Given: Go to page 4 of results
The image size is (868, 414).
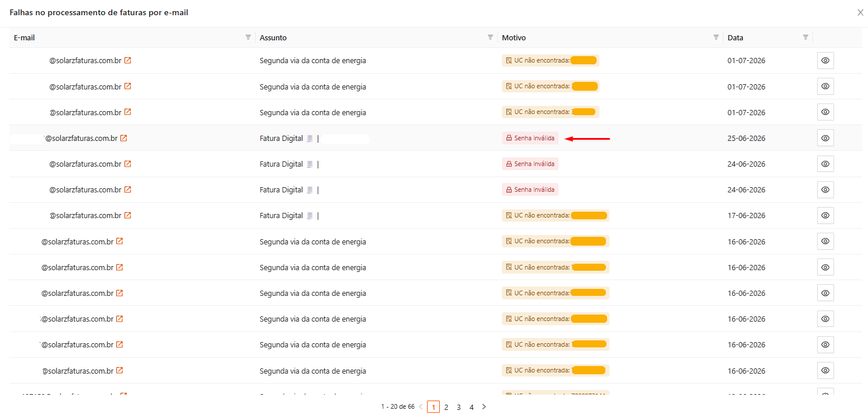Looking at the screenshot, I should click(471, 407).
